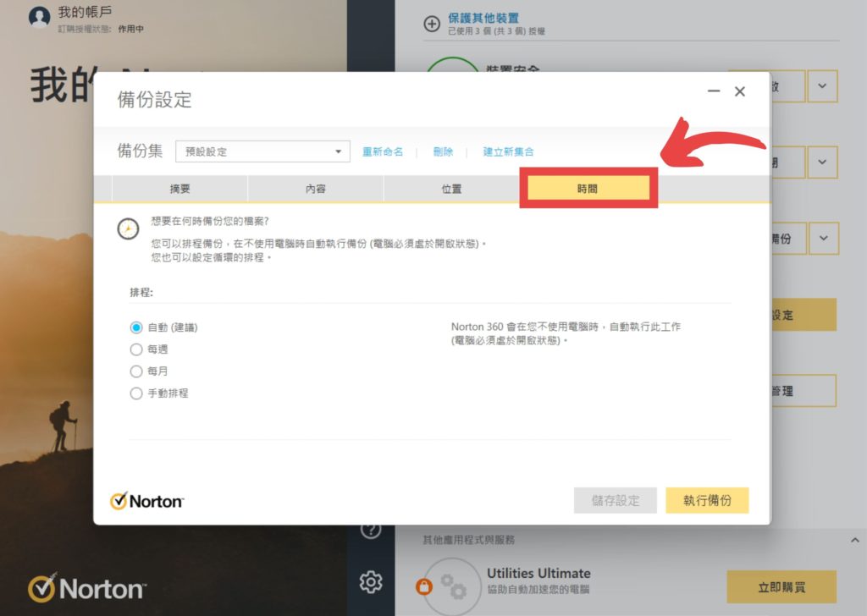Open the 位置 tab
867x616 pixels.
451,189
